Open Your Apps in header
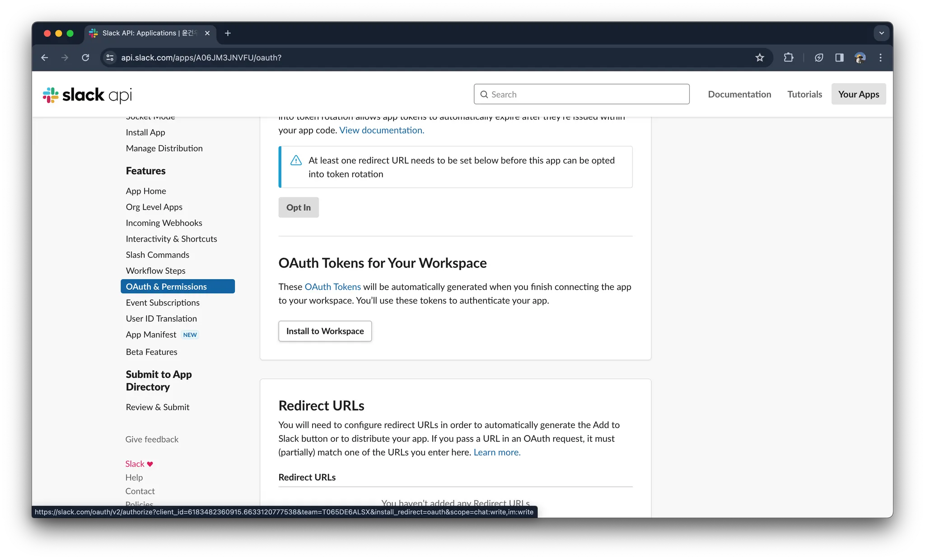The width and height of the screenshot is (925, 560). click(858, 94)
